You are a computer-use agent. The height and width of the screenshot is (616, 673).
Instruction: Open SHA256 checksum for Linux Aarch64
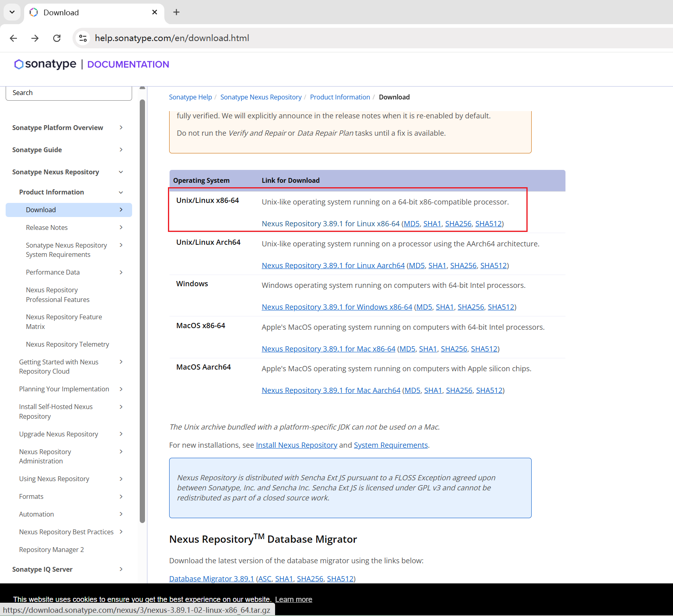463,266
